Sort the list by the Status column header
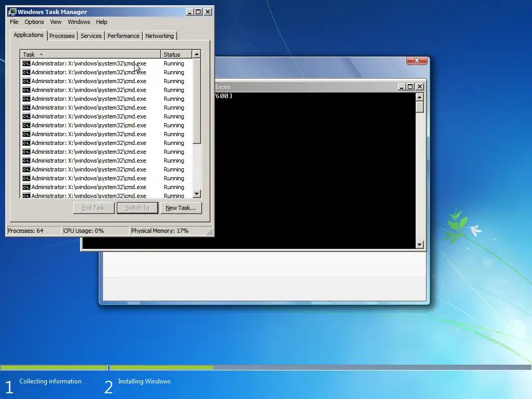This screenshot has width=532, height=399. [x=176, y=54]
